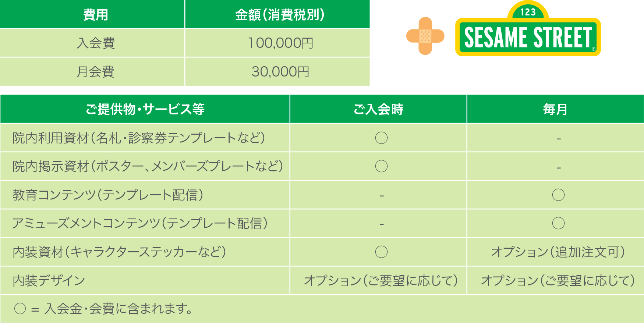The image size is (644, 323).
Task: Click the 月会費 row label
Action: point(95,71)
